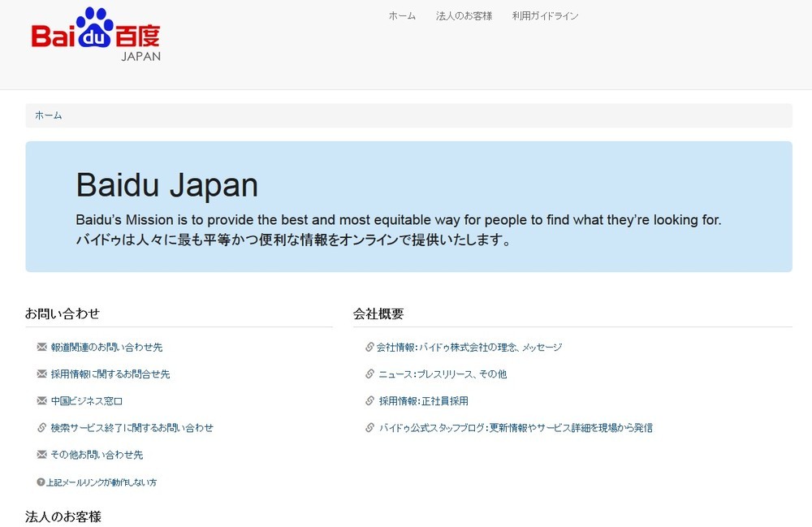The image size is (812, 527).
Task: Open the ホーム navigation menu item
Action: pyautogui.click(x=402, y=15)
